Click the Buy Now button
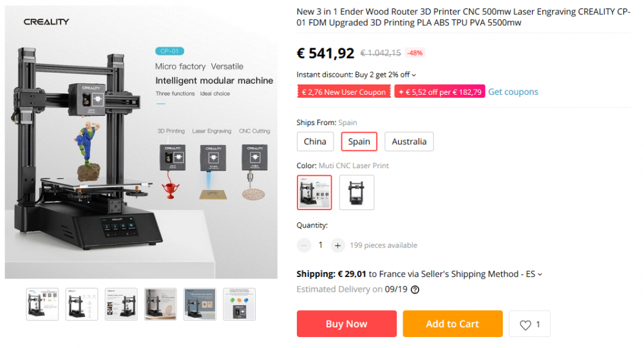The width and height of the screenshot is (644, 348). tap(346, 324)
